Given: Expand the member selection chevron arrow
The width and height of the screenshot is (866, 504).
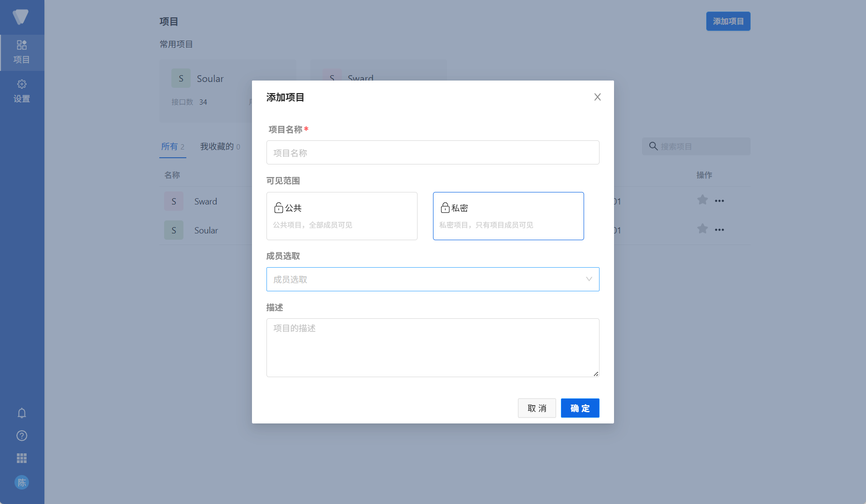Looking at the screenshot, I should [x=588, y=279].
